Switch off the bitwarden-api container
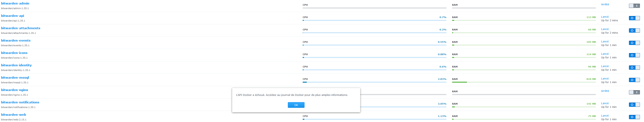Image resolution: width=644 pixels, height=122 pixels. 634,18
